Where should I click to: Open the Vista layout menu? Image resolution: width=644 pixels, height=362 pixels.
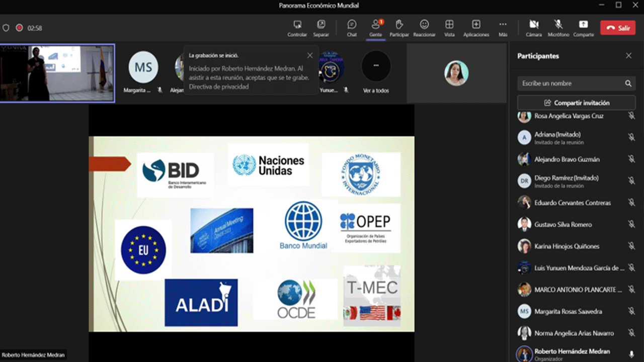pyautogui.click(x=449, y=28)
